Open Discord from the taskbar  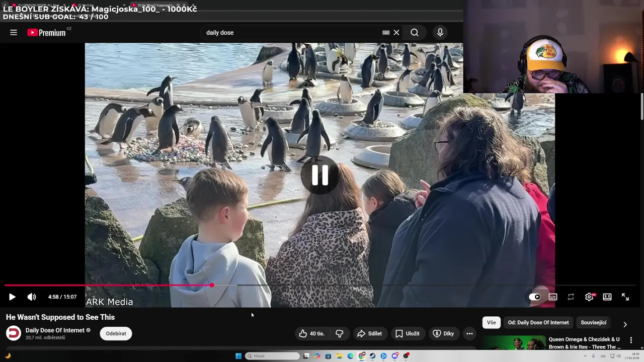pyautogui.click(x=395, y=356)
